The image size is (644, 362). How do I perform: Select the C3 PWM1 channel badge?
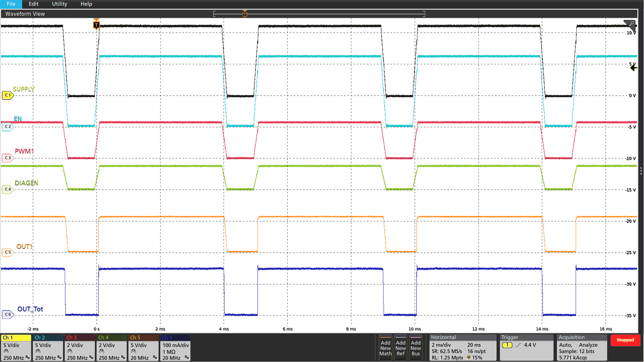pos(8,158)
